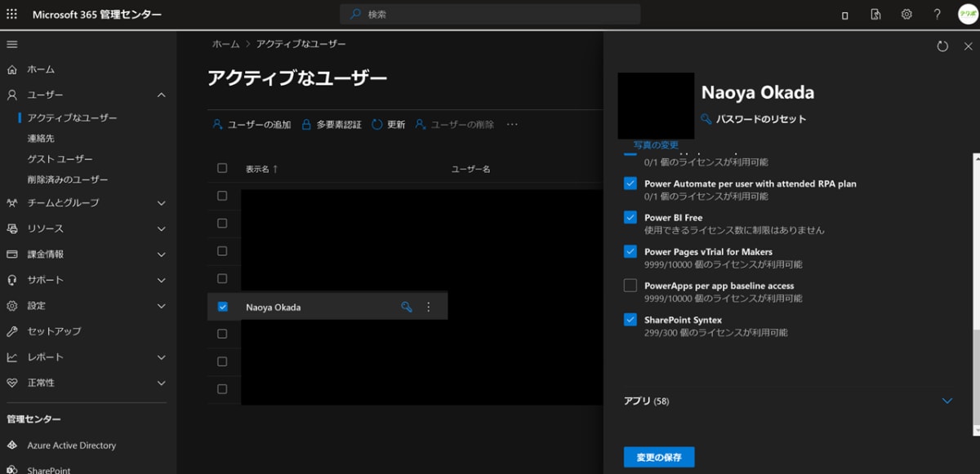The height and width of the screenshot is (474, 980).
Task: Tick the checkbox of the last user row
Action: [222, 389]
